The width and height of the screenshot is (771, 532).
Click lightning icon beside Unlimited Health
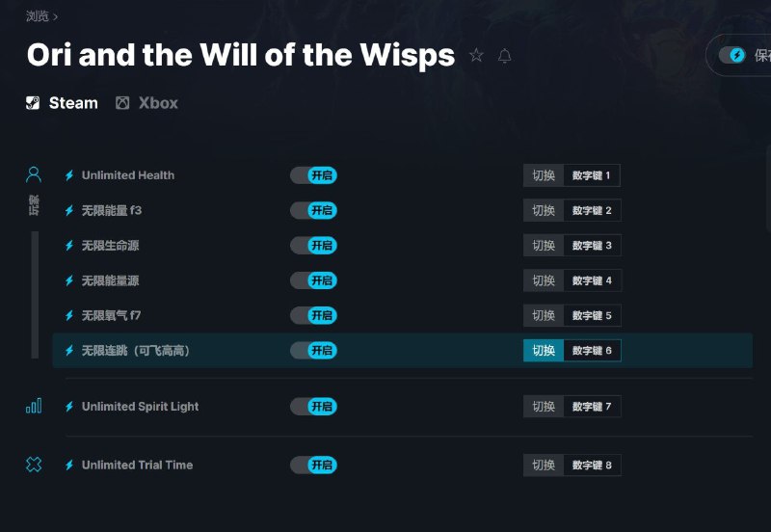point(69,175)
